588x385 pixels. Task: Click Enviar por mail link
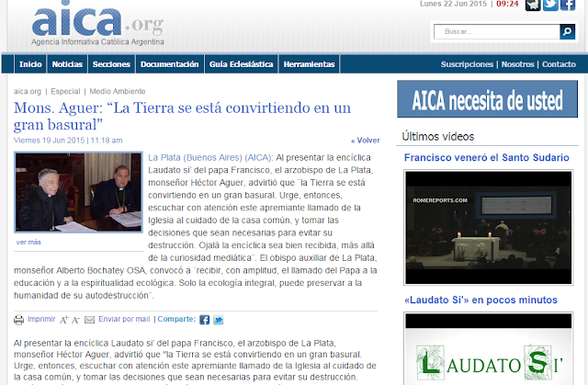pos(124,319)
